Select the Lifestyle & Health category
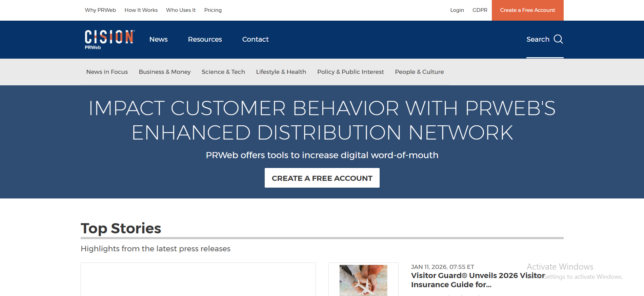 point(281,72)
